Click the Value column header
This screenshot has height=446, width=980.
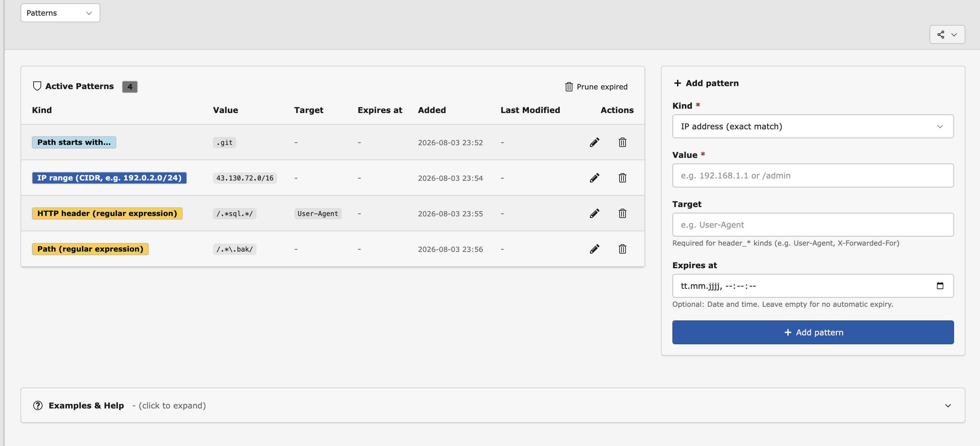(225, 110)
